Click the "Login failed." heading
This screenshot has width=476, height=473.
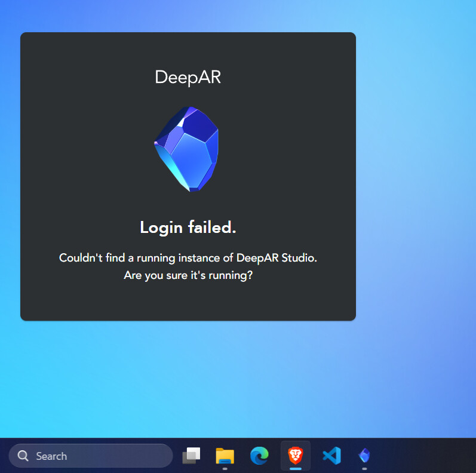click(188, 228)
